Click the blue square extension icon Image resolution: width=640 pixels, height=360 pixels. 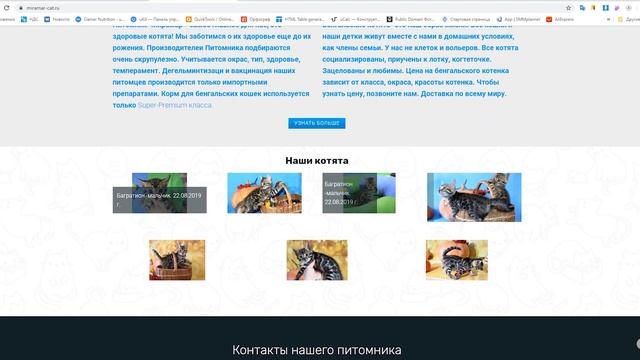[x=606, y=8]
